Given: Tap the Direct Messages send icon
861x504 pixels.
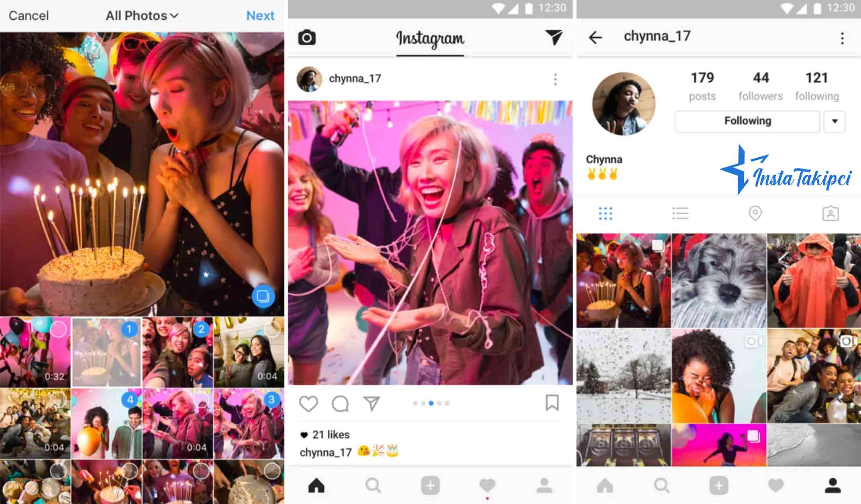Looking at the screenshot, I should point(553,38).
